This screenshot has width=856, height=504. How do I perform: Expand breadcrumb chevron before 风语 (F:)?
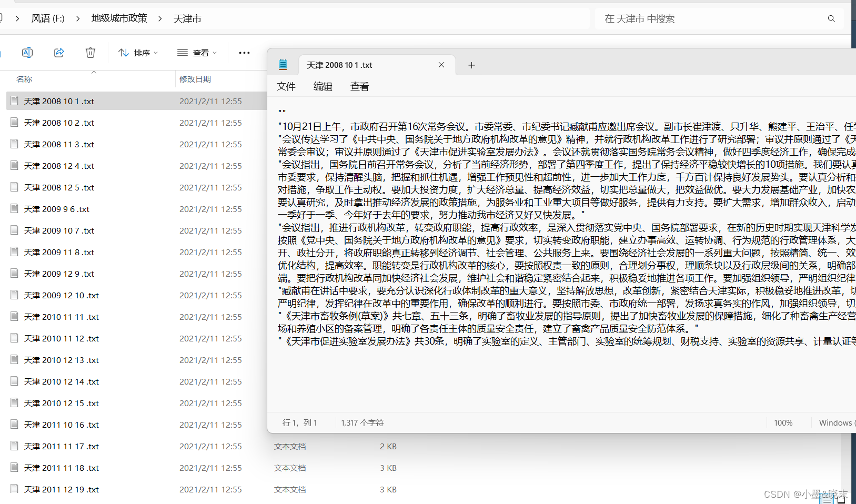[x=17, y=18]
